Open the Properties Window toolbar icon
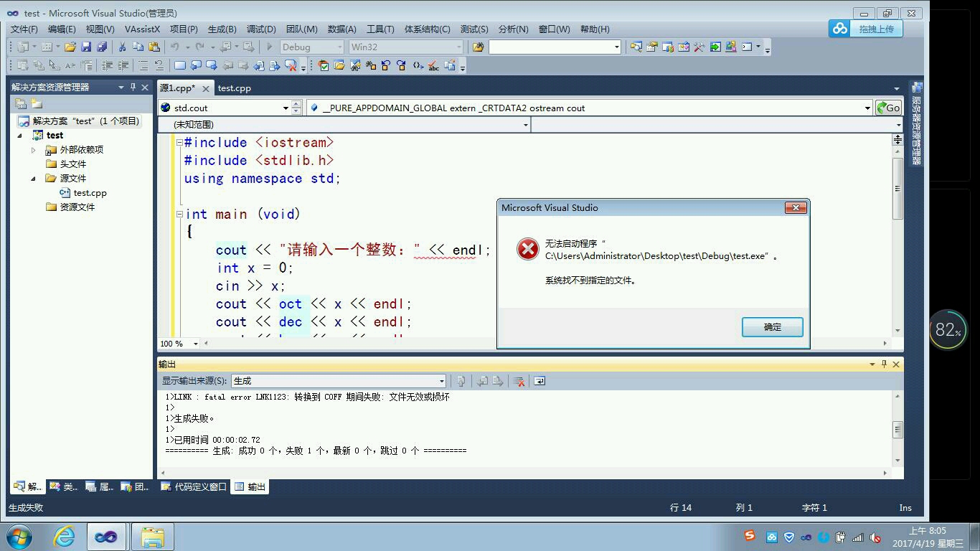Image resolution: width=980 pixels, height=551 pixels. 652,47
